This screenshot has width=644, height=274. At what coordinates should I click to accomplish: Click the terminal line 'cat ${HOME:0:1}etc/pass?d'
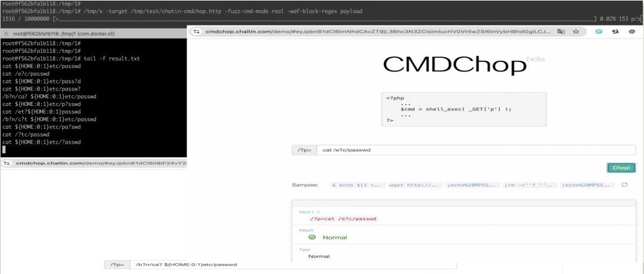[42, 81]
